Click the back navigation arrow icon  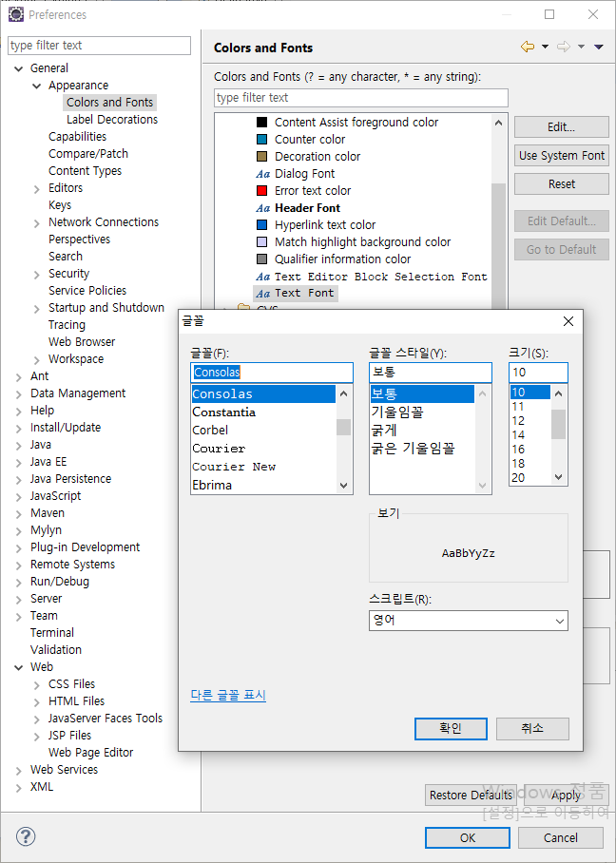tap(527, 48)
